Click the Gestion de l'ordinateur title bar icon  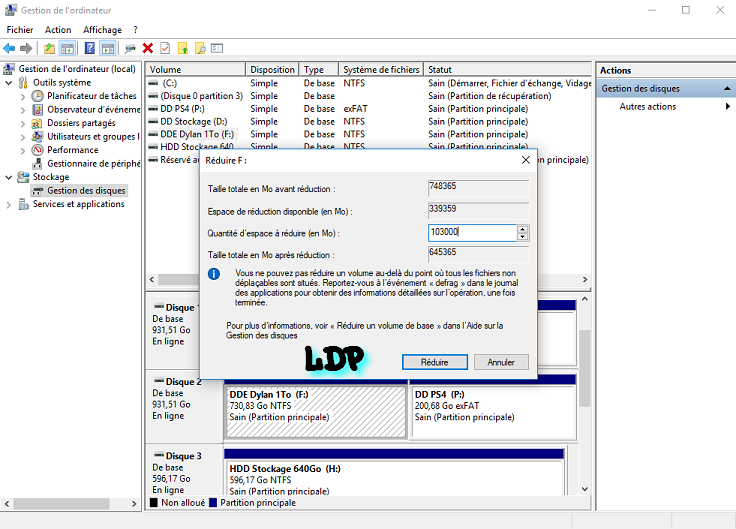point(11,10)
